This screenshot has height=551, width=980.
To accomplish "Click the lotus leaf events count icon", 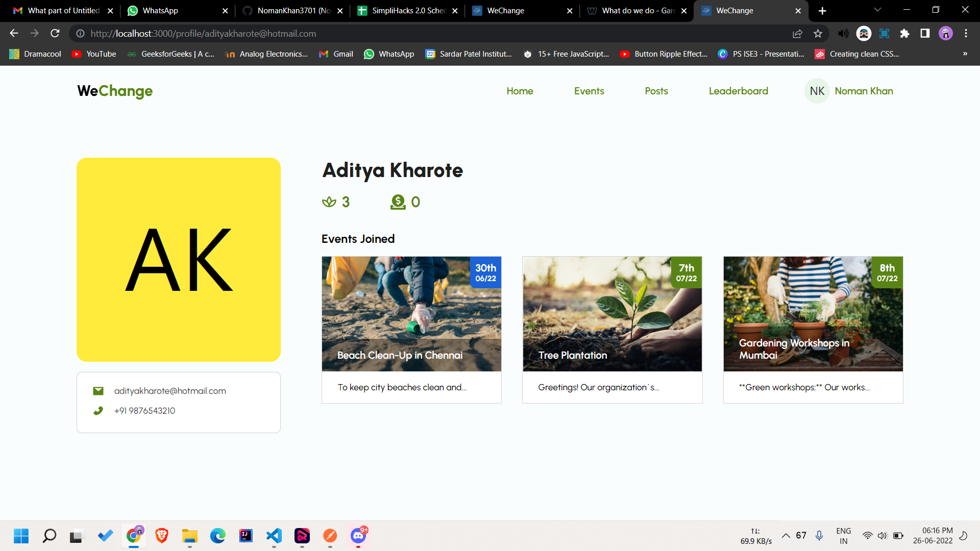I will [329, 202].
